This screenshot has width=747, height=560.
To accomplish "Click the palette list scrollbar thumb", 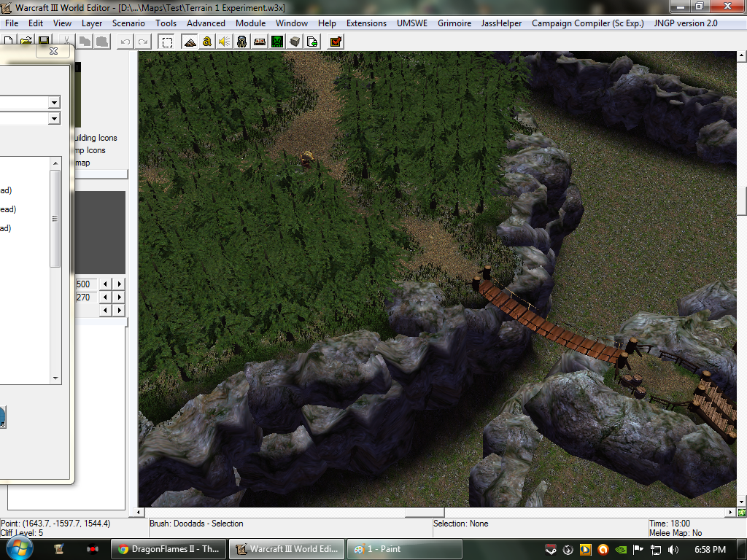I will click(55, 219).
